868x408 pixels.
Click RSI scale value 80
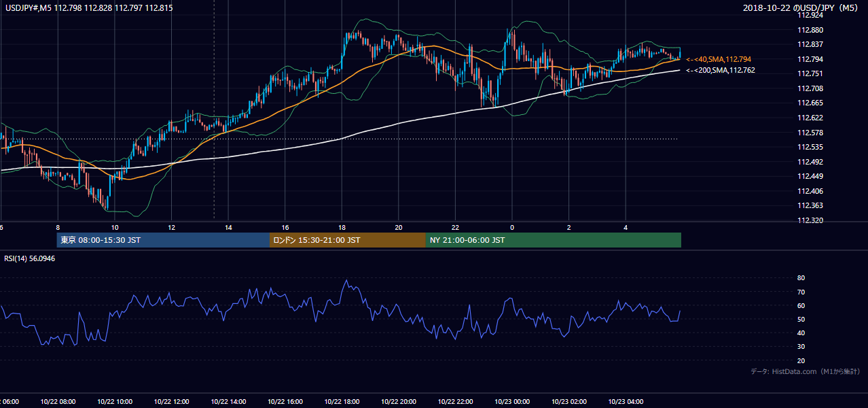pos(801,278)
